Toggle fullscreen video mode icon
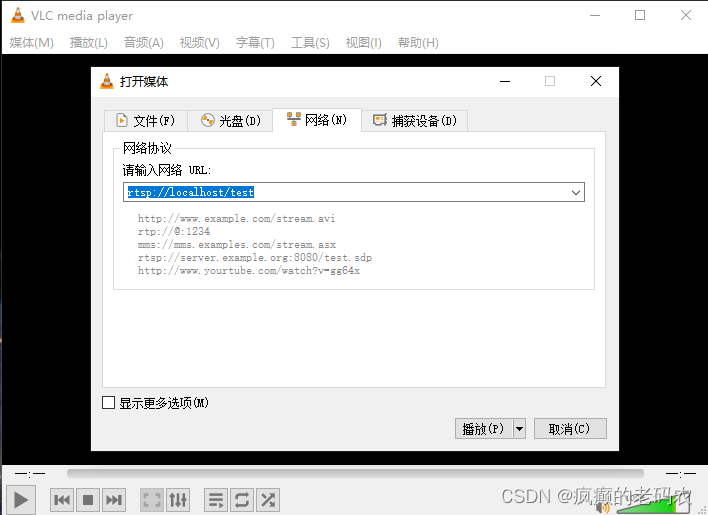 [x=152, y=500]
